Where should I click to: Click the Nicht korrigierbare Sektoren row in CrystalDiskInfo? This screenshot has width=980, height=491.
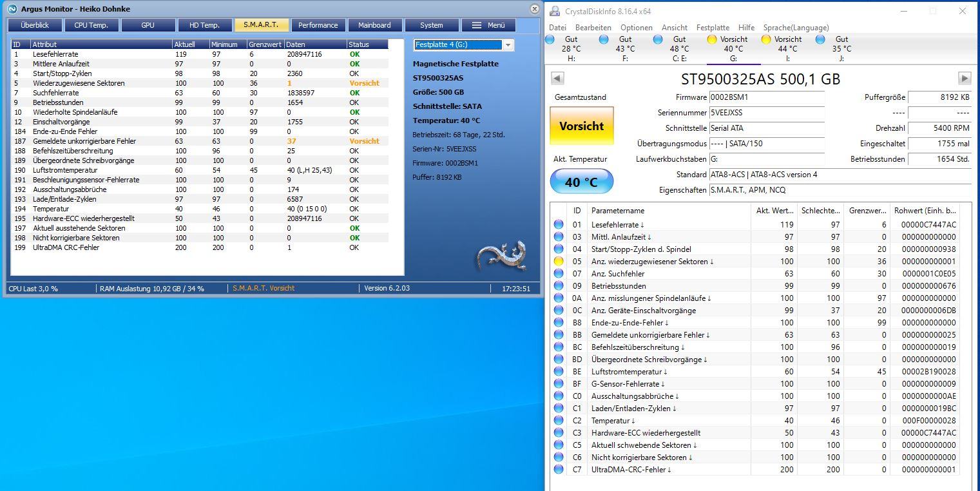[755, 457]
